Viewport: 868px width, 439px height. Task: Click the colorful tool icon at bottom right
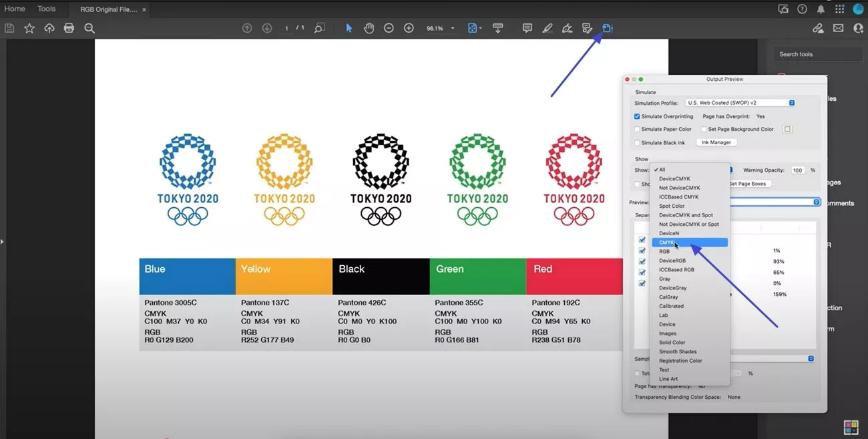click(x=850, y=426)
